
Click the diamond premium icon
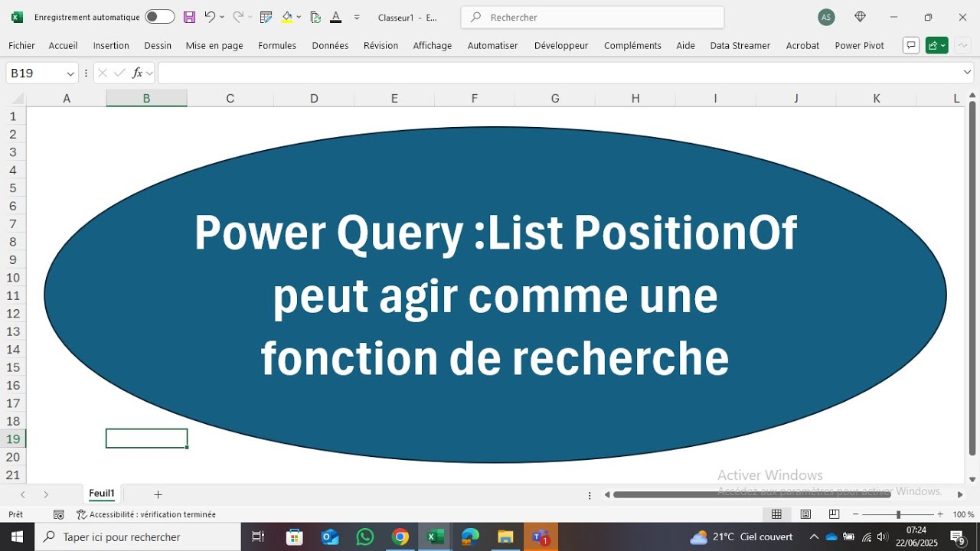tap(861, 17)
